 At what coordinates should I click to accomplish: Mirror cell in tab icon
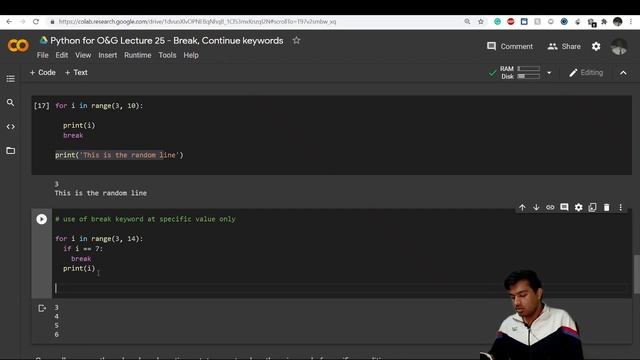[592, 207]
